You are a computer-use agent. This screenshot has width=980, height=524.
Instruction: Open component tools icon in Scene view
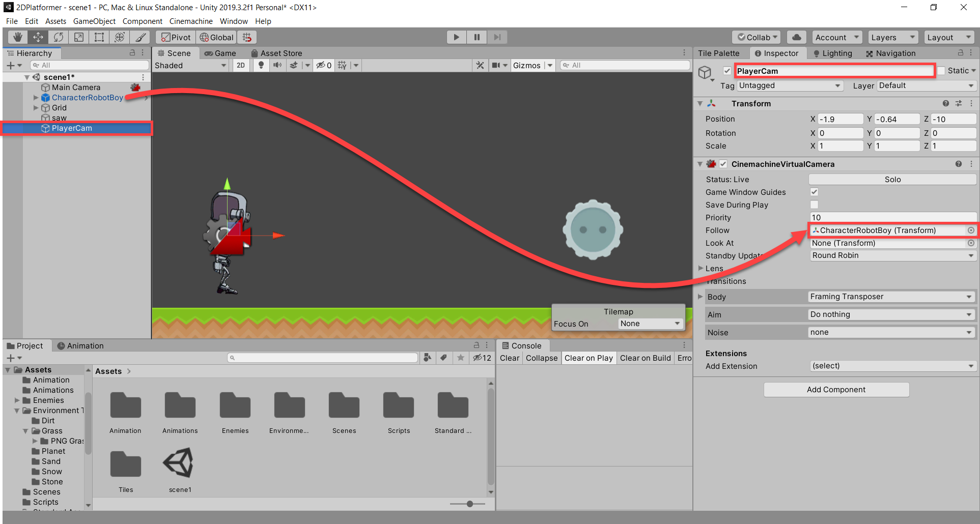(x=480, y=65)
